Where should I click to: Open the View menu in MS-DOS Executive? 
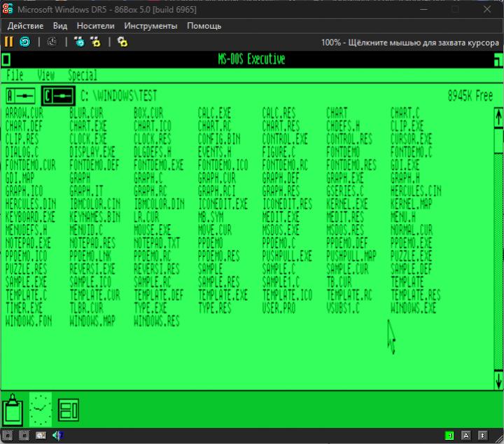(46, 76)
